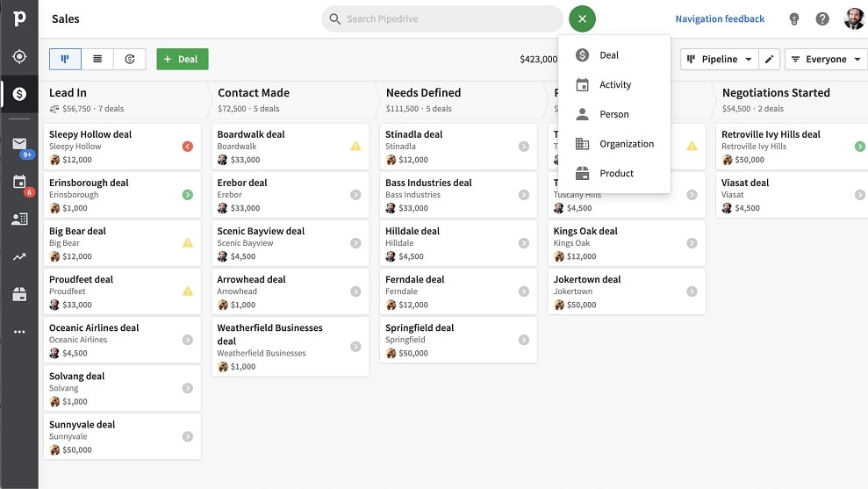Click activity arrow on Bass Industries deal
This screenshot has width=868, height=489.
[524, 195]
